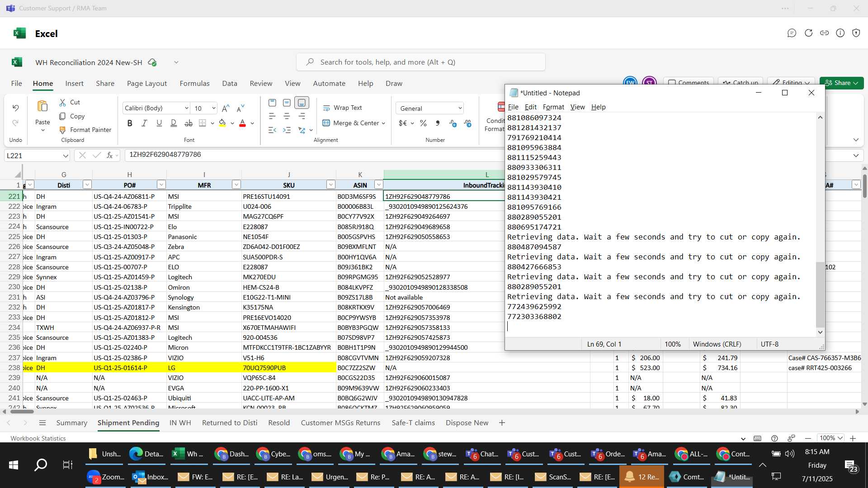Screen dimensions: 868x488
Task: Open filter dropdown on SKU column
Action: coord(331,184)
